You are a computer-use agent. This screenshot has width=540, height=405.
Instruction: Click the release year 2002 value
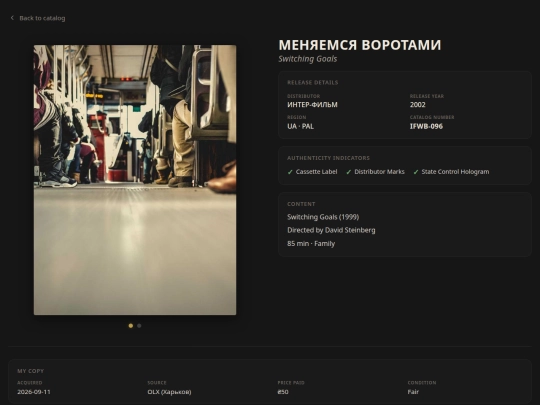[x=418, y=105]
